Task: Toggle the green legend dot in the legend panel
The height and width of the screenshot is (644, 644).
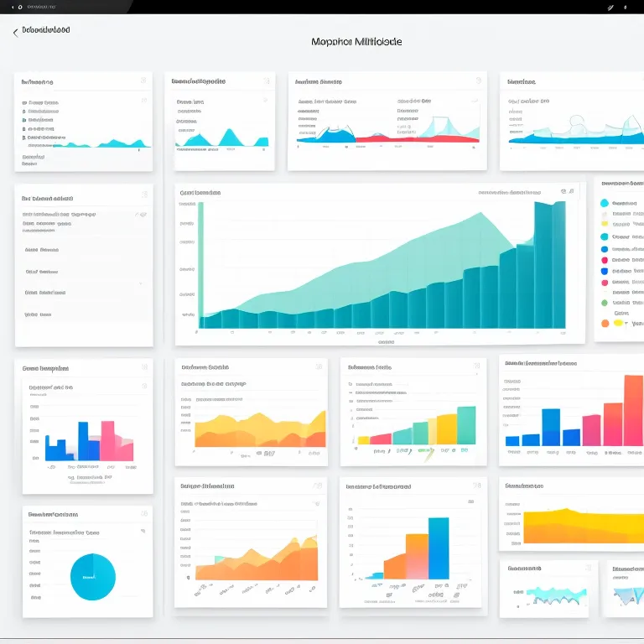Action: tap(605, 304)
